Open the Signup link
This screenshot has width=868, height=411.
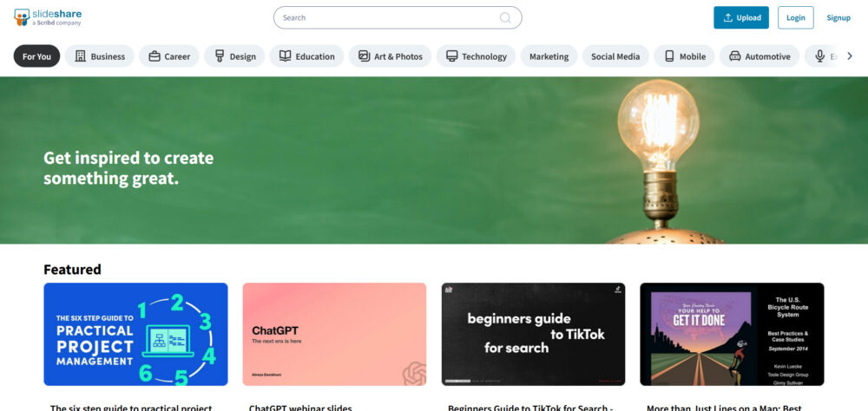[838, 17]
